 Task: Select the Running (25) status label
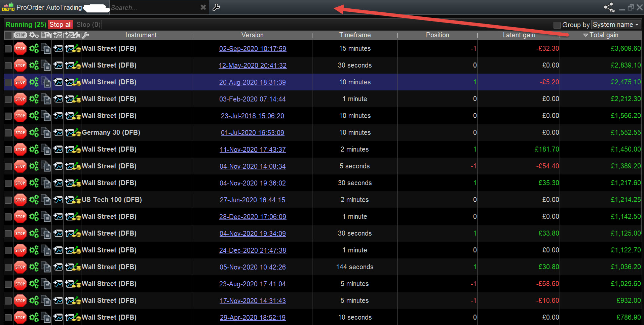click(x=26, y=25)
